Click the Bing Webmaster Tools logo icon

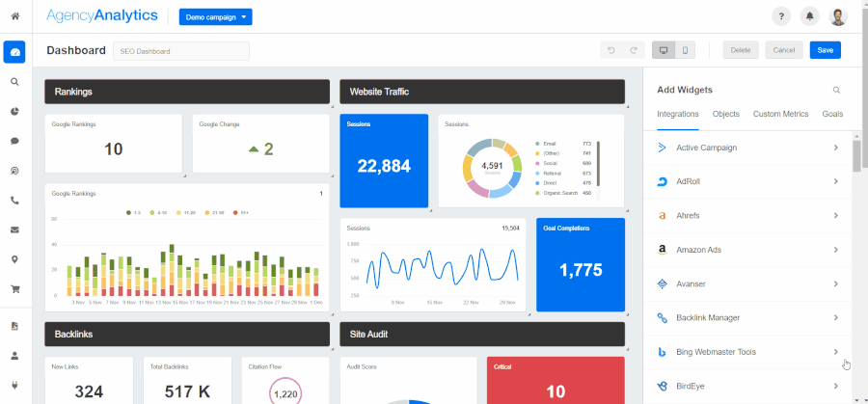click(662, 352)
